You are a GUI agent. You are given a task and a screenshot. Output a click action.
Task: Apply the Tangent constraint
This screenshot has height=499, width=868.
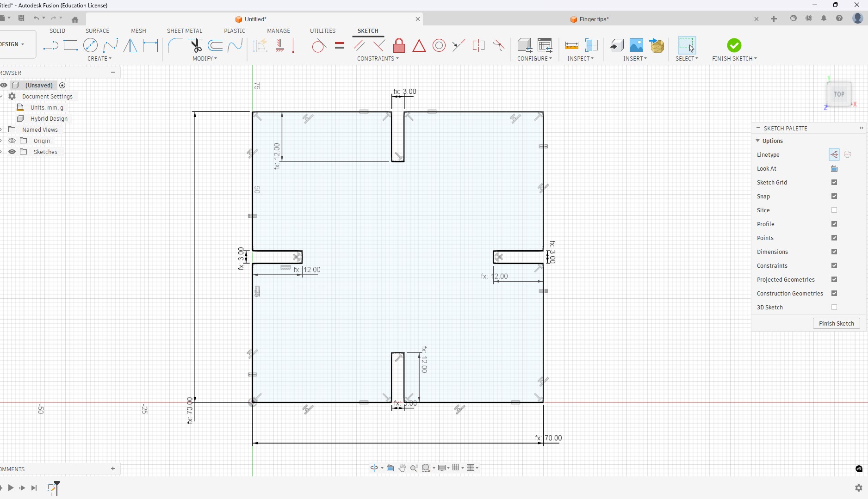[x=319, y=45]
